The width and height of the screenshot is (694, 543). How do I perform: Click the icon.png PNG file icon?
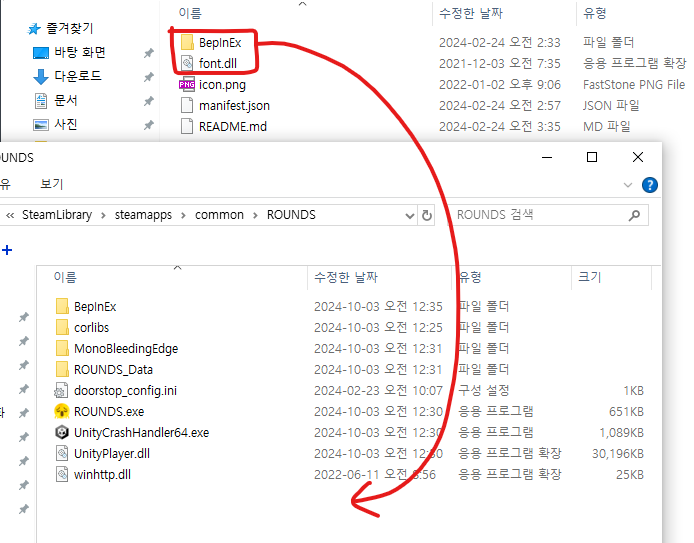point(187,84)
